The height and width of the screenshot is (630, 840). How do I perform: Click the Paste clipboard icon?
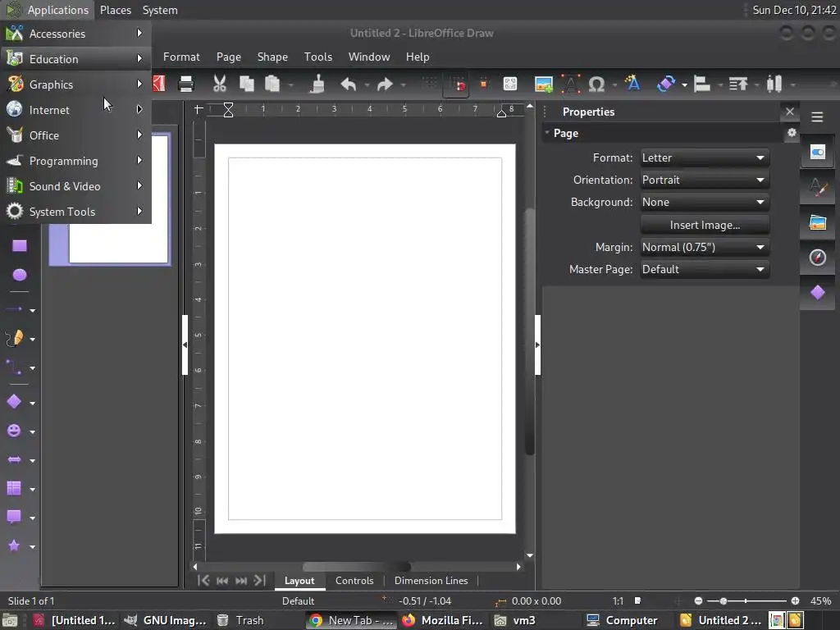[x=272, y=84]
